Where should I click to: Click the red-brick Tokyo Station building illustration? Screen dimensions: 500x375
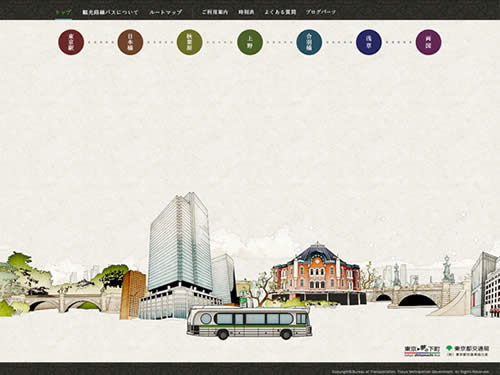click(x=317, y=273)
